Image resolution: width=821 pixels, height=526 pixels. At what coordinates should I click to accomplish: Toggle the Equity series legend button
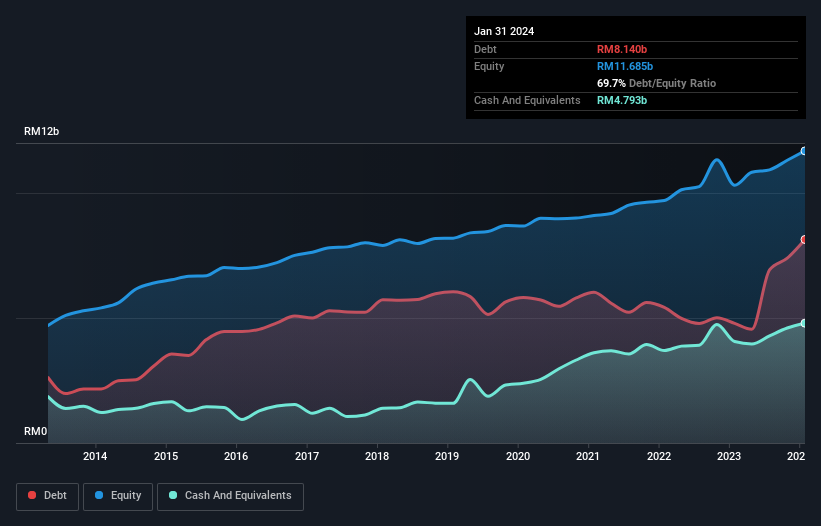(x=118, y=496)
